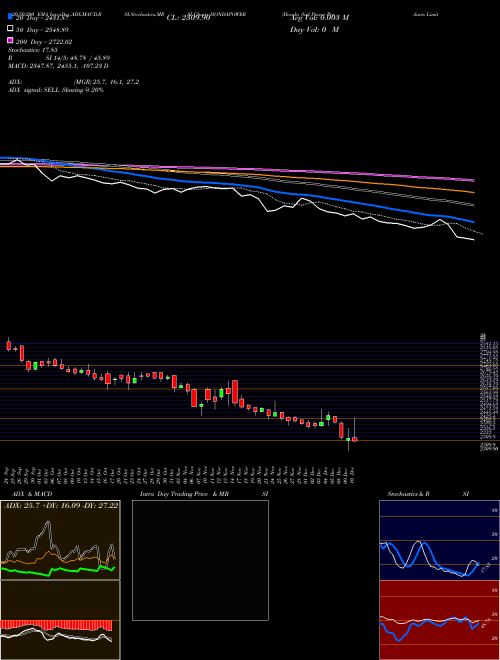Viewport: 500px width, 660px height.
Task: Select the 50 Day - 2548.89 legend text
Action: [x=42, y=30]
